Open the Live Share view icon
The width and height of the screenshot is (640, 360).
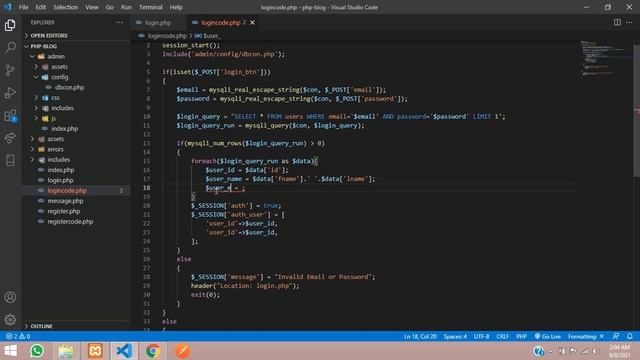(10, 138)
